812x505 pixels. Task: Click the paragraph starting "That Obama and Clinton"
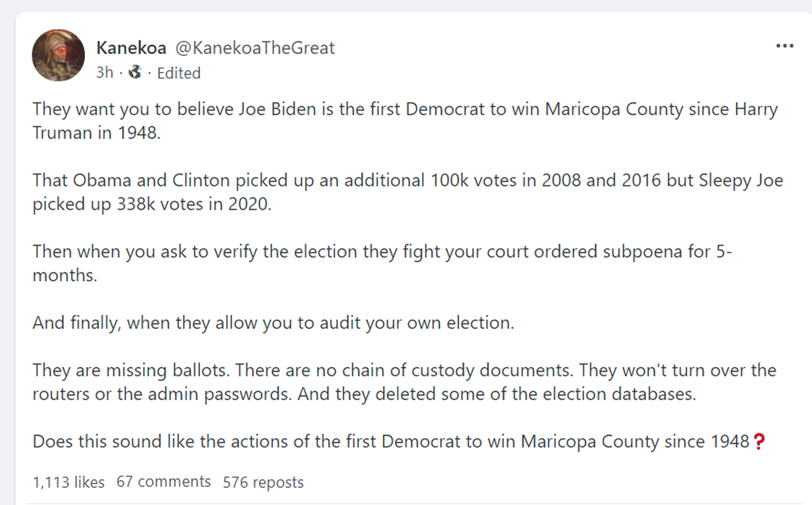pyautogui.click(x=407, y=192)
